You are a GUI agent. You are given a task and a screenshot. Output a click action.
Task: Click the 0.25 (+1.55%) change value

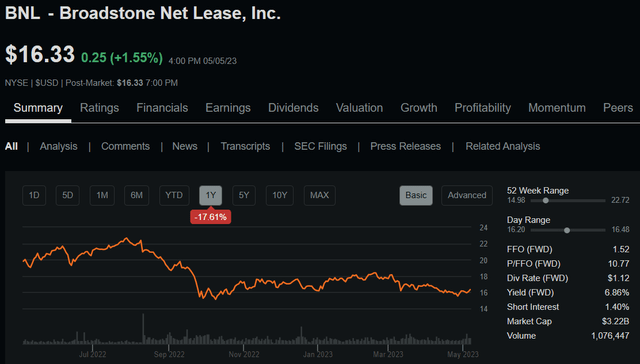tap(122, 58)
